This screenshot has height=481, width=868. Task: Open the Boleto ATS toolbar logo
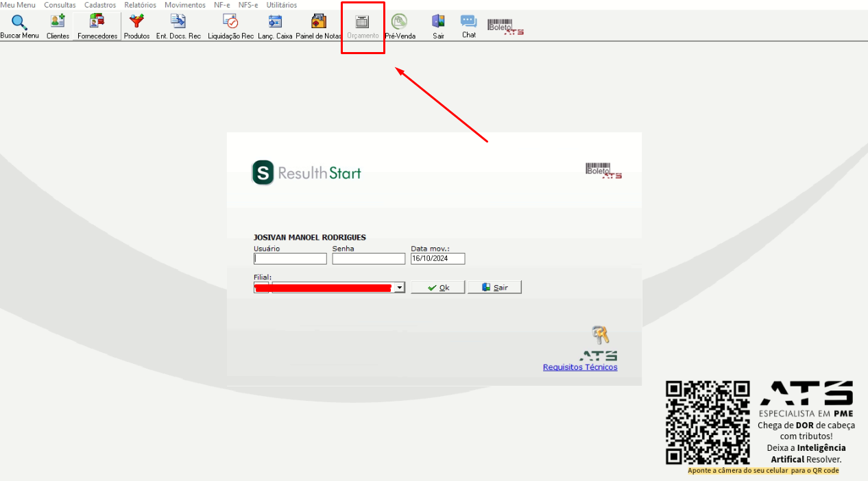(x=505, y=27)
